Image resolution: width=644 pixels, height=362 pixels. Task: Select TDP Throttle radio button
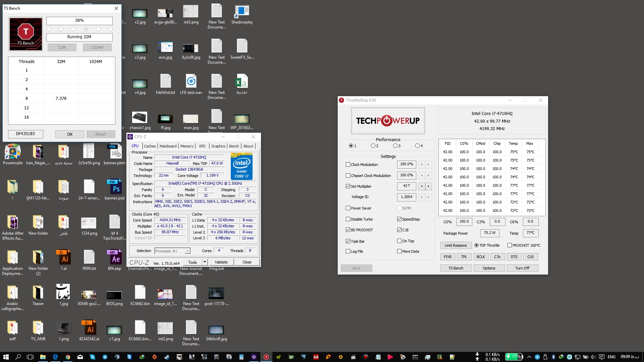click(x=476, y=245)
